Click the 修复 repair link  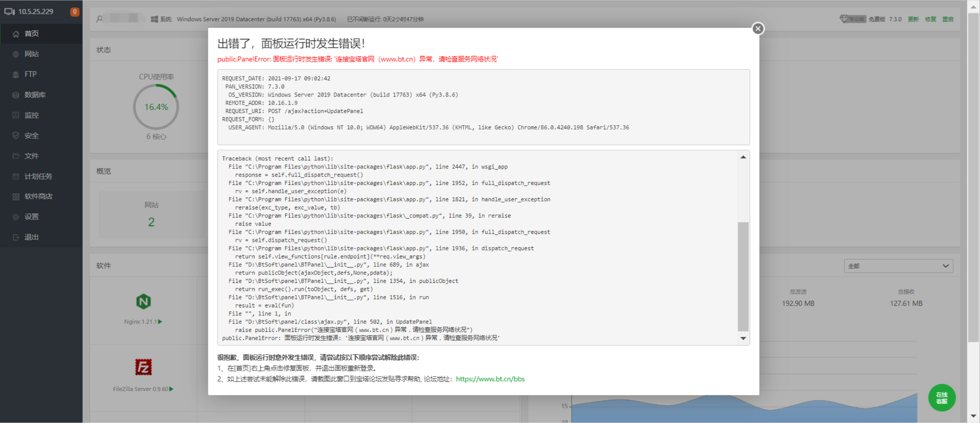point(931,19)
